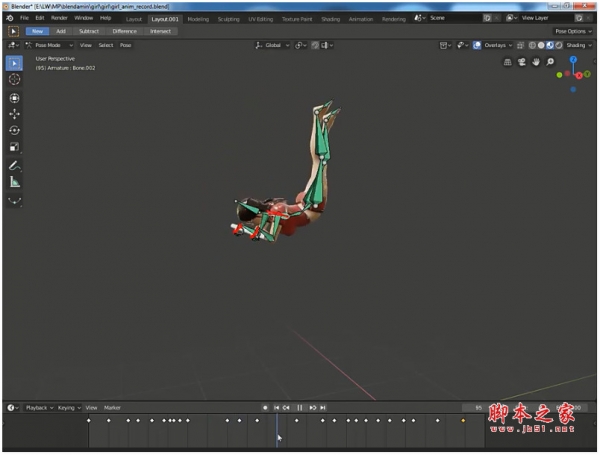Click the orange keyframe in timeline

point(462,421)
